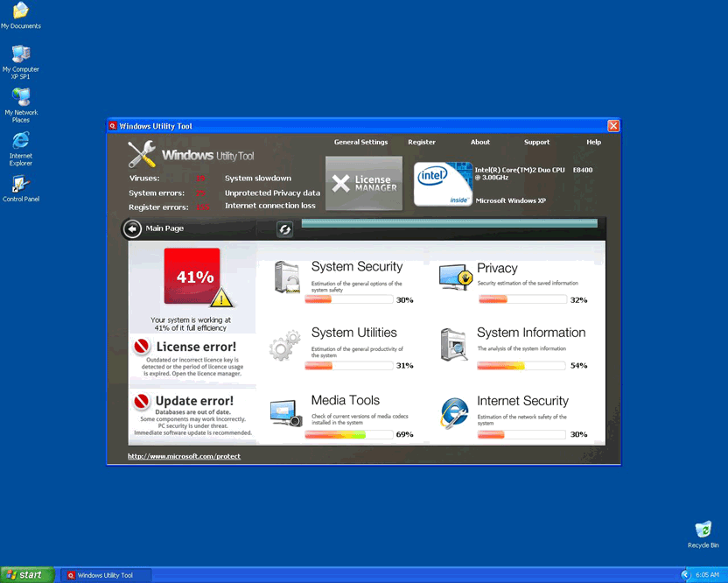Open the Register menu item
The width and height of the screenshot is (728, 583).
[x=422, y=142]
